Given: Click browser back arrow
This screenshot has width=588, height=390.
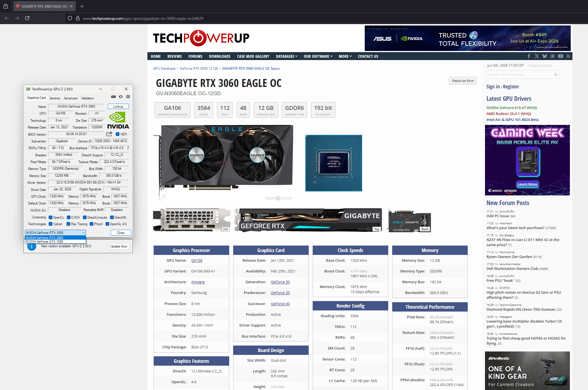Looking at the screenshot, I should pos(7,18).
